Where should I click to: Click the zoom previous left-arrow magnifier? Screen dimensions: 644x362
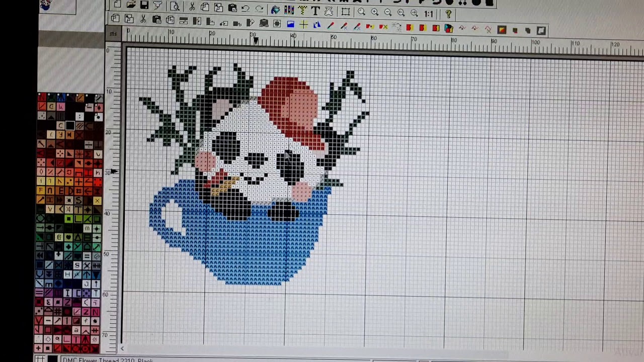pos(401,13)
